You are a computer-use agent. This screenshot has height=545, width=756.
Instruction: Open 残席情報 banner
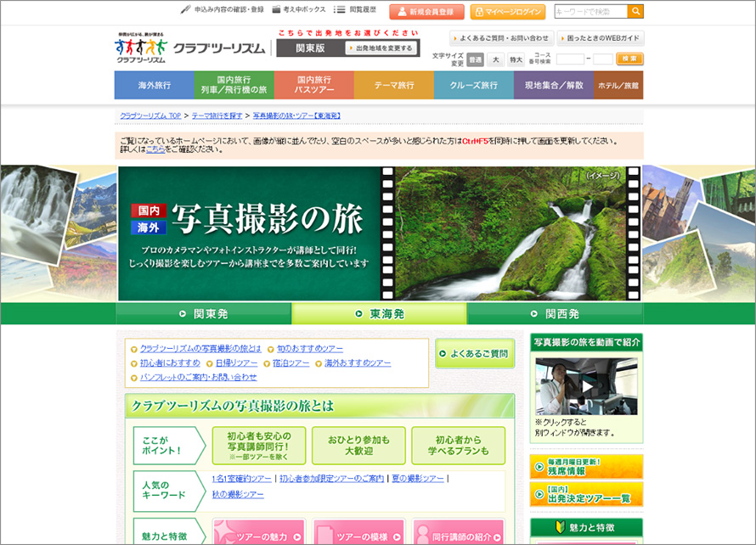(x=586, y=466)
